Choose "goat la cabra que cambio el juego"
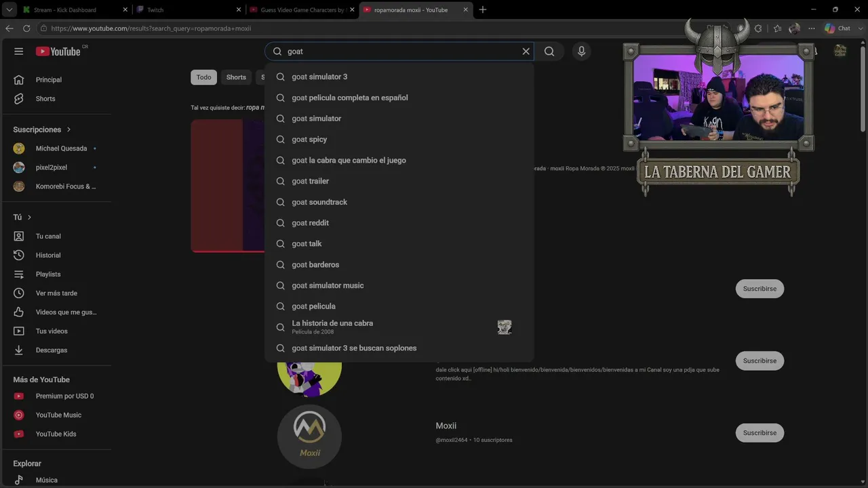 (x=399, y=161)
